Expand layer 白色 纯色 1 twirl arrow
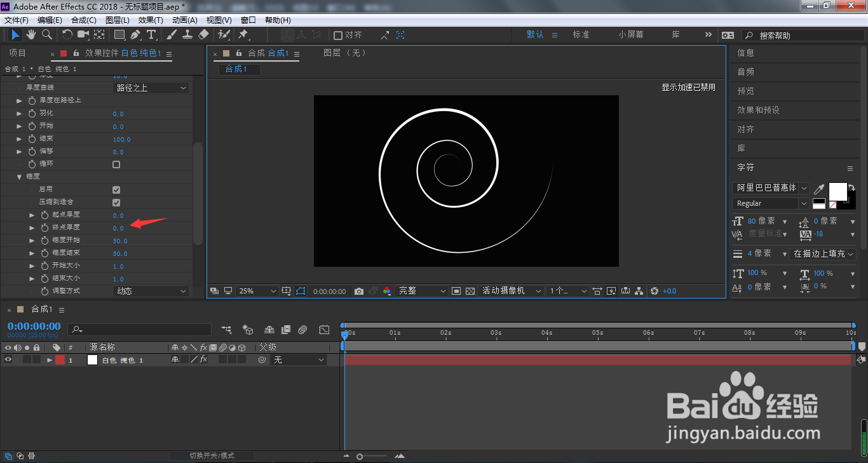The image size is (868, 463). [50, 360]
